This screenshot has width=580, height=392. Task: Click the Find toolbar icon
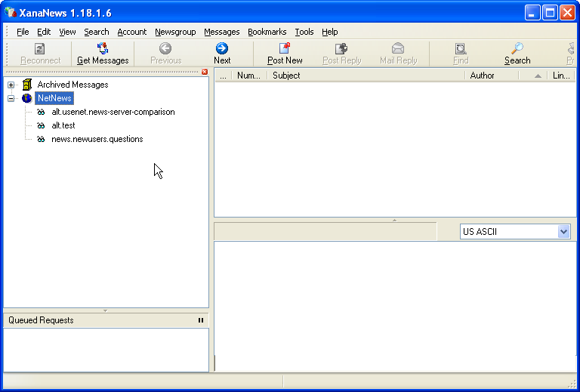461,48
